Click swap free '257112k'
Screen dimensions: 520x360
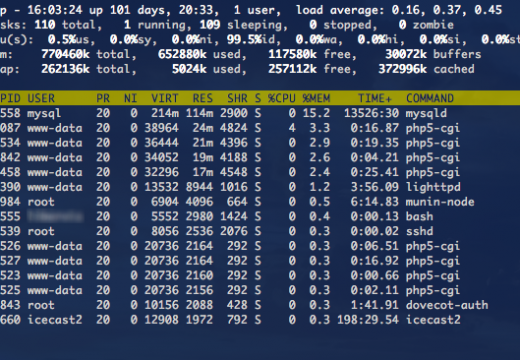(292, 69)
